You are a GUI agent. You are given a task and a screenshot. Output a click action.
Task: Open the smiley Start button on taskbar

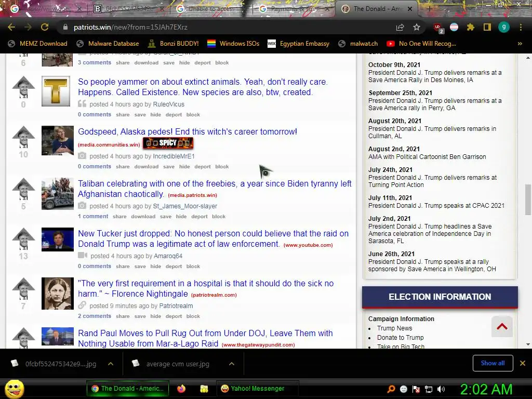point(14,389)
